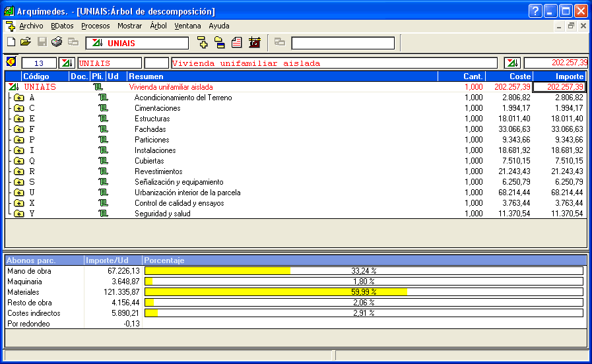Screen dimensions: 592x364
Task: Open the Árbol menu
Action: 158,26
